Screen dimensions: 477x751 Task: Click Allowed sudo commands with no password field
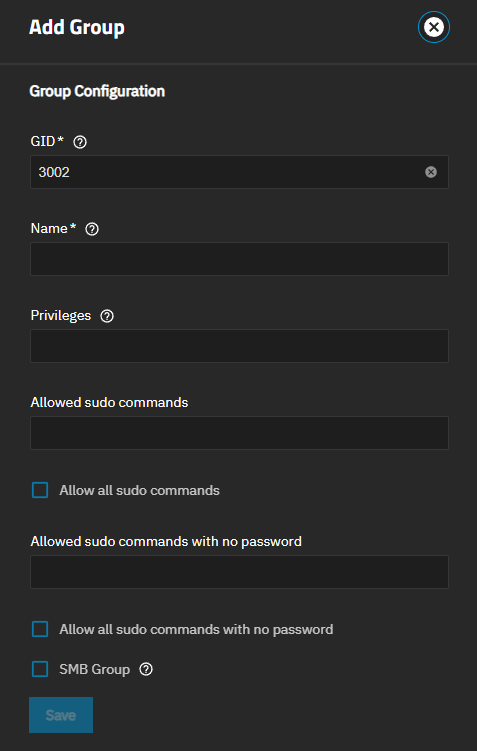[239, 572]
